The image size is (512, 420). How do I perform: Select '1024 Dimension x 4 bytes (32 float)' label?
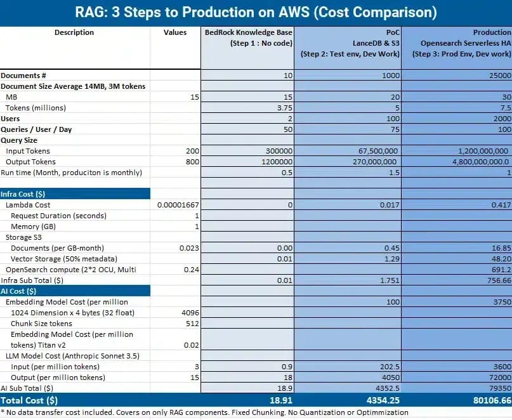point(72,313)
